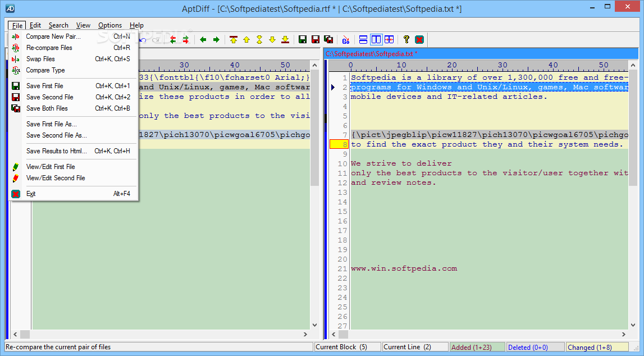Click the redo arrow in the toolbar
The width and height of the screenshot is (644, 356).
click(x=156, y=40)
